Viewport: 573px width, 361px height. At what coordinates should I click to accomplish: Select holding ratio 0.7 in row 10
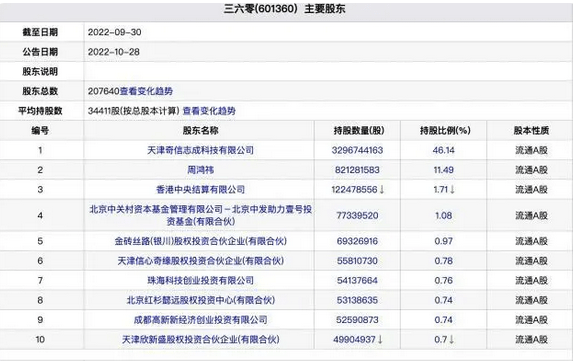point(440,340)
